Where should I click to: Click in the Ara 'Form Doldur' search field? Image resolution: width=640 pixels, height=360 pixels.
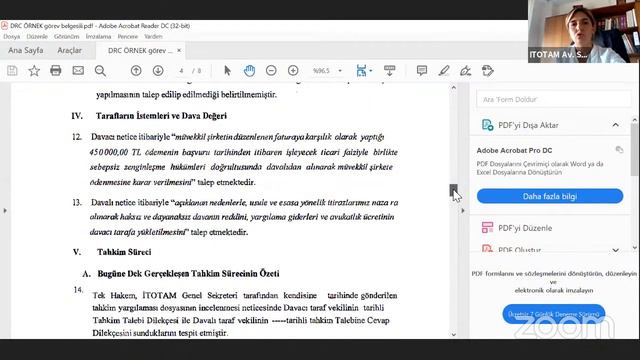[553, 99]
